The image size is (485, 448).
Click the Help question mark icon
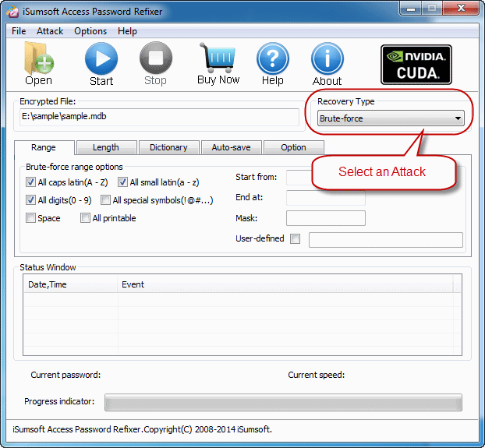pyautogui.click(x=272, y=58)
